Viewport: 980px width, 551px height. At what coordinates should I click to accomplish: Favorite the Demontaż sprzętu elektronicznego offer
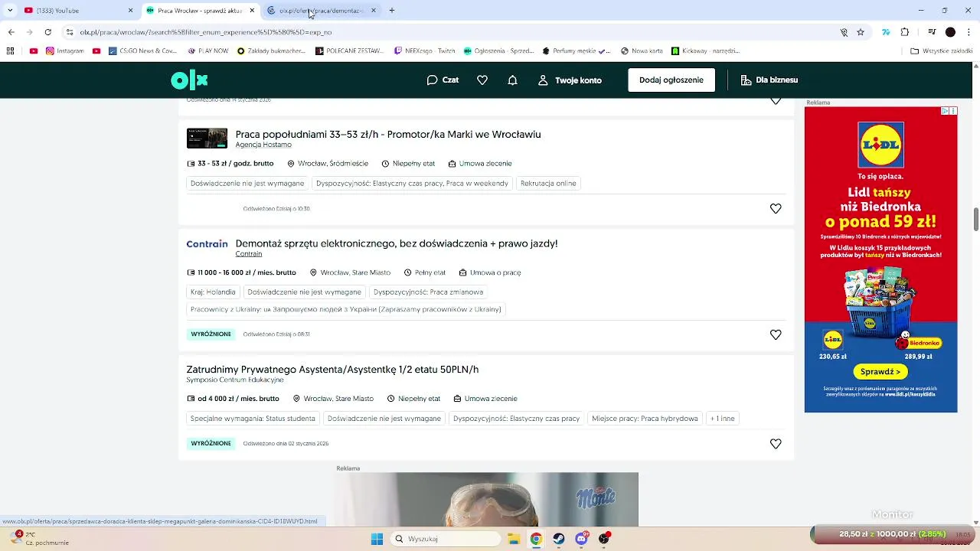(x=776, y=334)
